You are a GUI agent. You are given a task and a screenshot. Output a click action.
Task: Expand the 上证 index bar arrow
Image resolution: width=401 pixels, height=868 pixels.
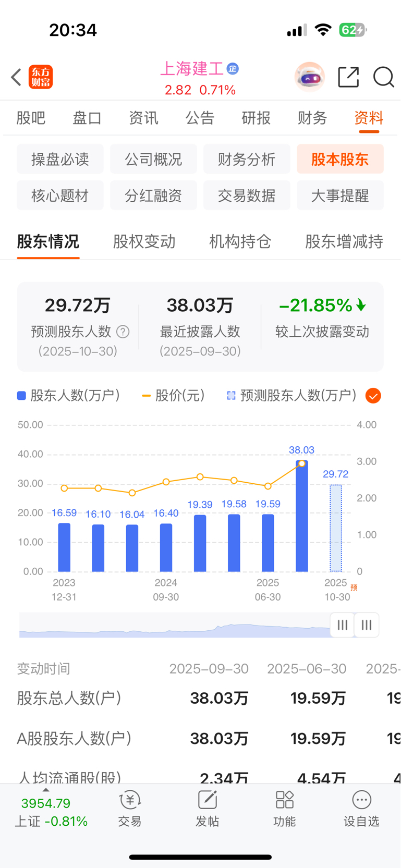(x=46, y=790)
